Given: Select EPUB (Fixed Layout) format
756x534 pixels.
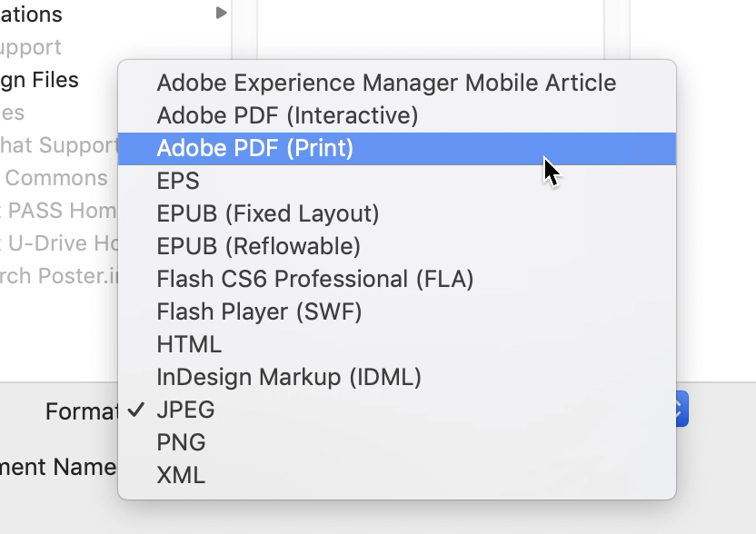Looking at the screenshot, I should click(397, 213).
